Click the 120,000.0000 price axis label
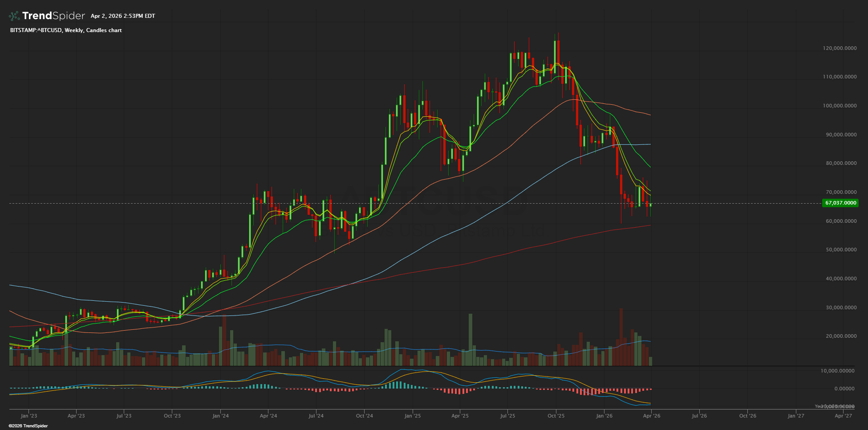868x430 pixels. [840, 48]
